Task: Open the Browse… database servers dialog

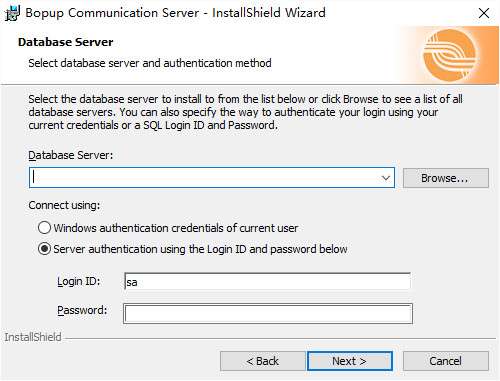Action: [446, 178]
